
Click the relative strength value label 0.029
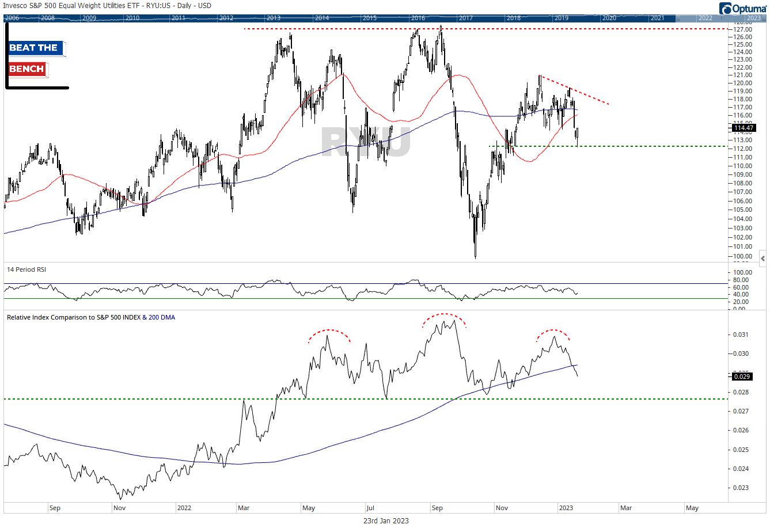tap(742, 377)
